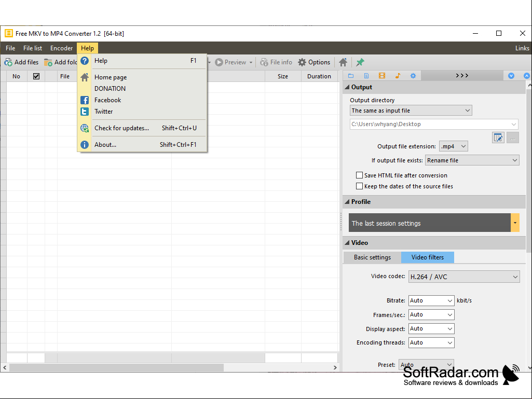Open Video codec dropdown
This screenshot has height=399, width=532.
point(464,277)
